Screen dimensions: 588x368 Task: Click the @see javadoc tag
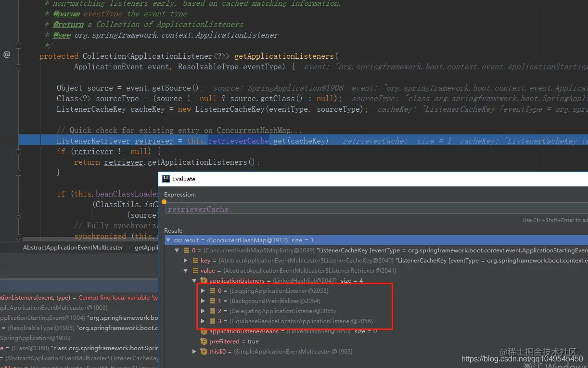click(62, 35)
